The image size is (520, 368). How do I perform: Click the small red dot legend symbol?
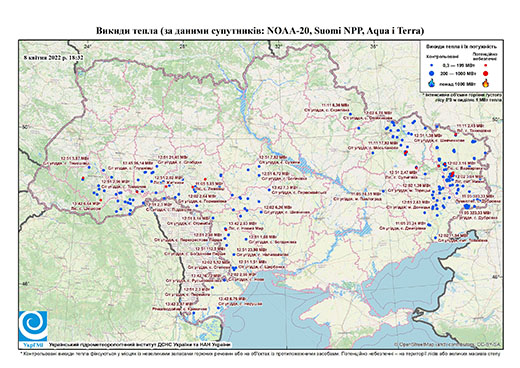click(486, 65)
